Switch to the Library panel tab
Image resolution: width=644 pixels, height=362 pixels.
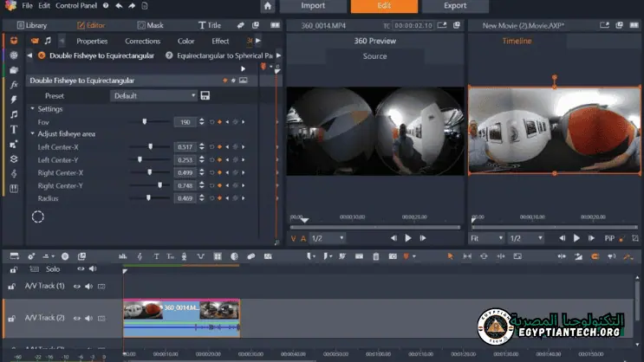click(x=32, y=25)
